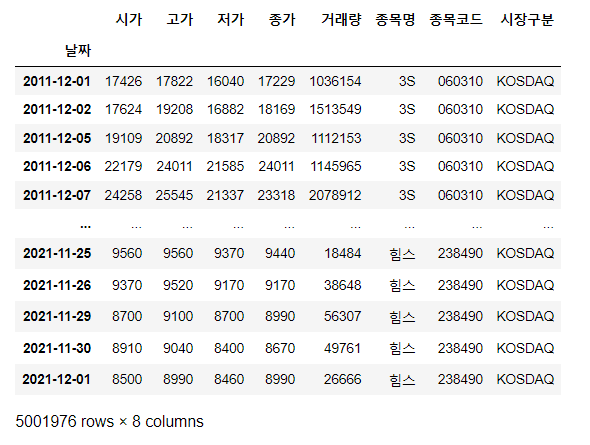
Task: Click the 거래량 value 1036154
Action: tap(335, 81)
